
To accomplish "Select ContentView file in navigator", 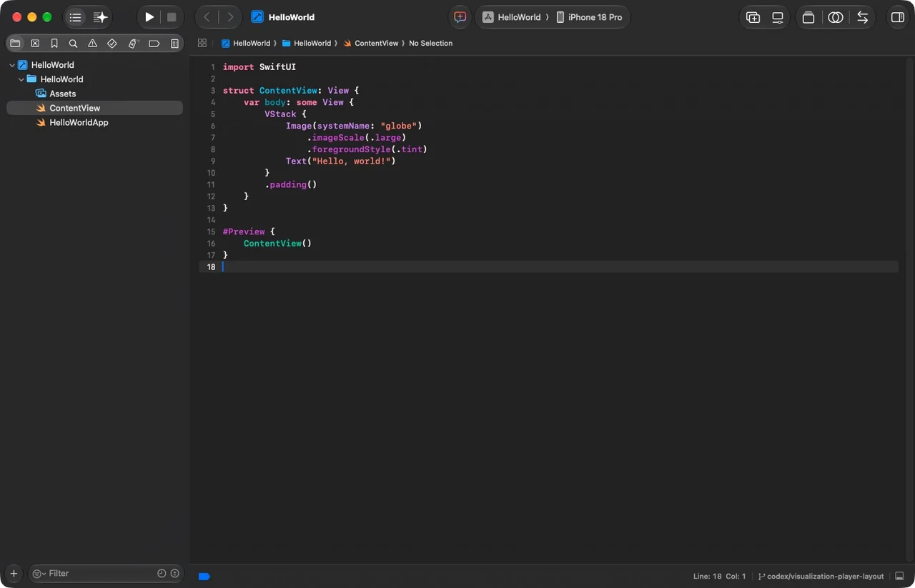I will tap(94, 108).
